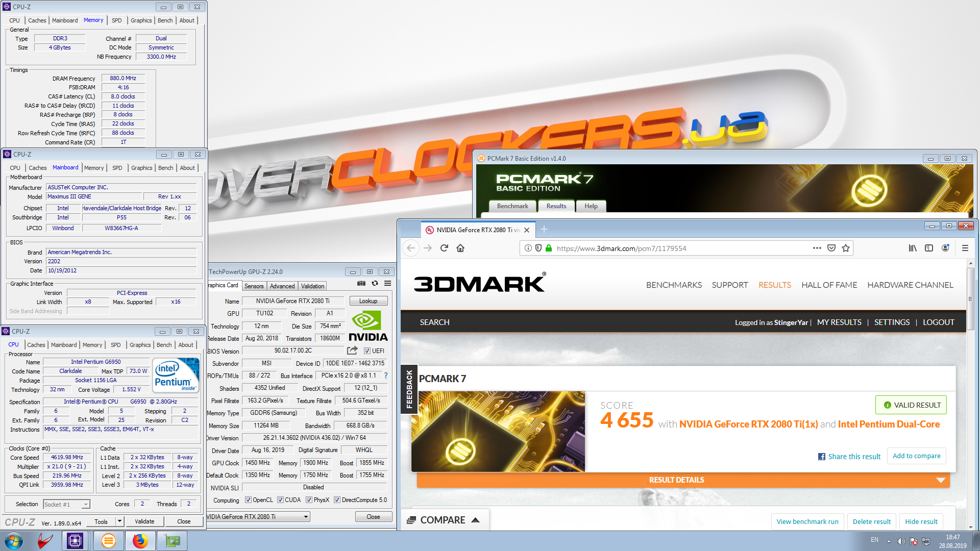Show site information for 3dmark.com

(x=528, y=248)
